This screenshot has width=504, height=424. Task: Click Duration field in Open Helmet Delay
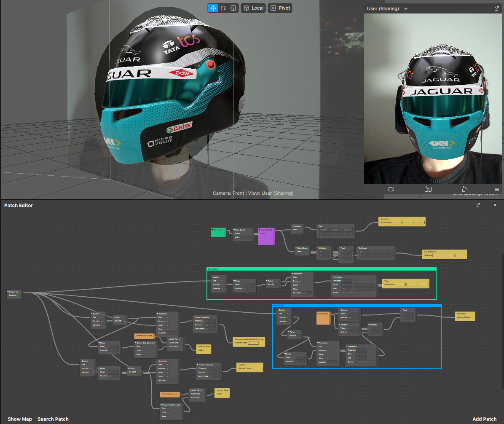[x=248, y=288]
